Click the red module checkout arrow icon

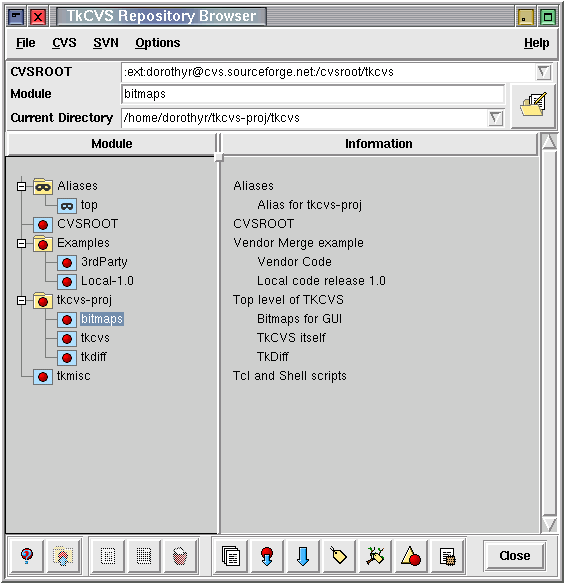point(267,556)
